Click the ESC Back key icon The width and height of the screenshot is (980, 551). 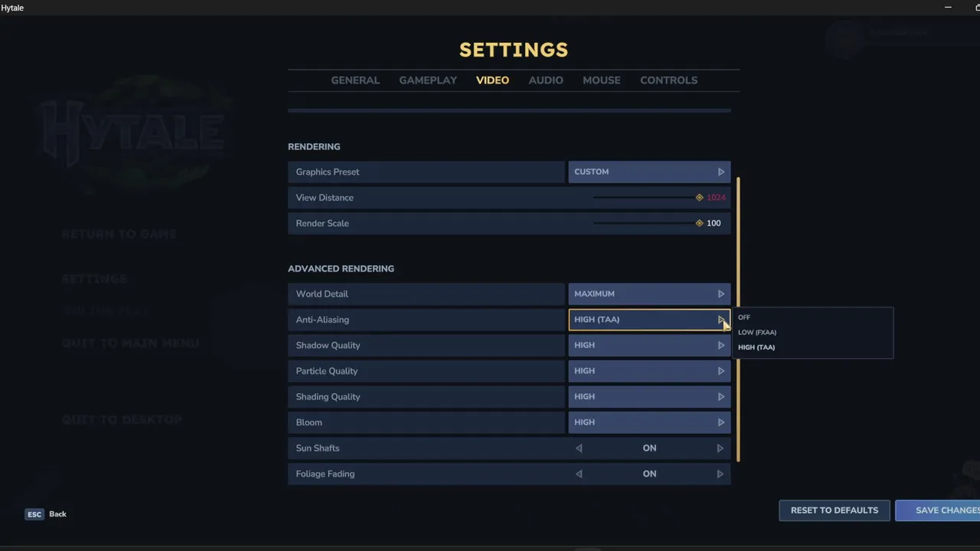point(34,514)
